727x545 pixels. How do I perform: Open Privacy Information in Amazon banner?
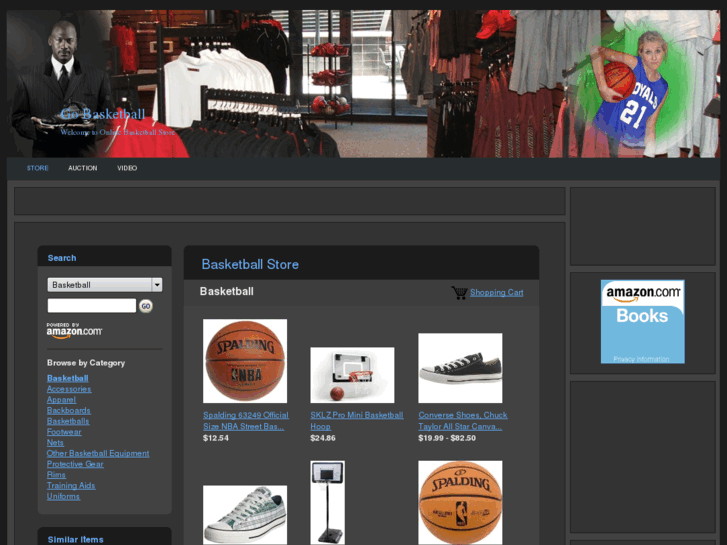tap(641, 359)
